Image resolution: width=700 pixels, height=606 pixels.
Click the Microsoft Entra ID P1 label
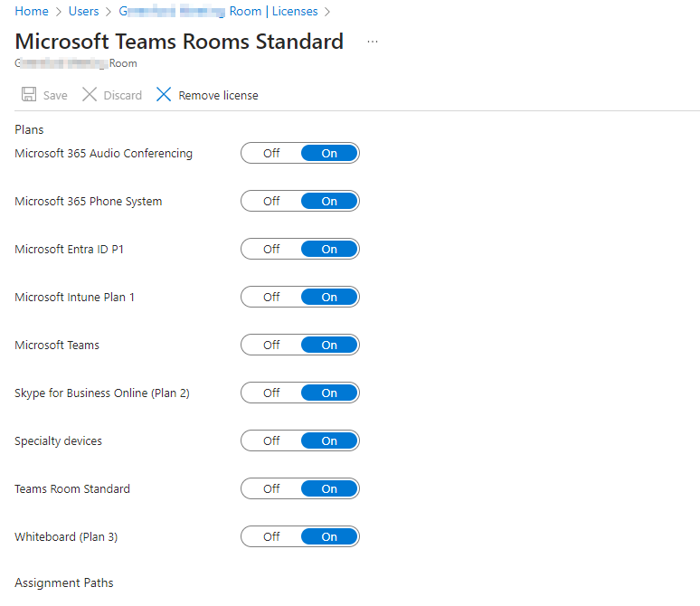tap(70, 249)
